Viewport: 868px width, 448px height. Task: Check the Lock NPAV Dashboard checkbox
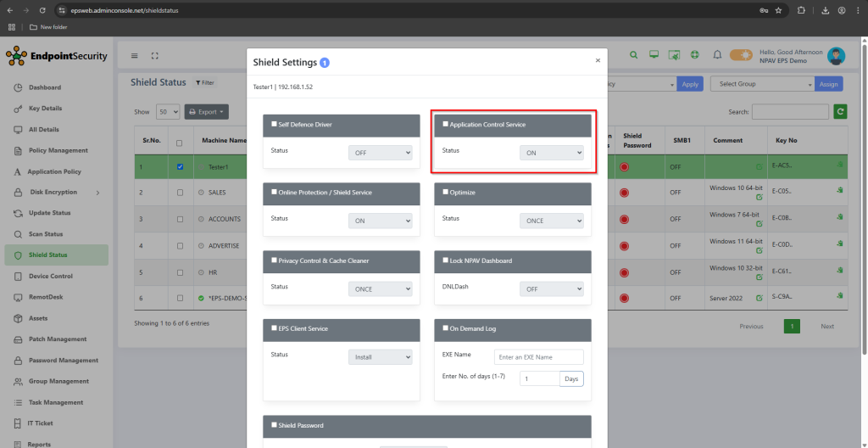[446, 260]
